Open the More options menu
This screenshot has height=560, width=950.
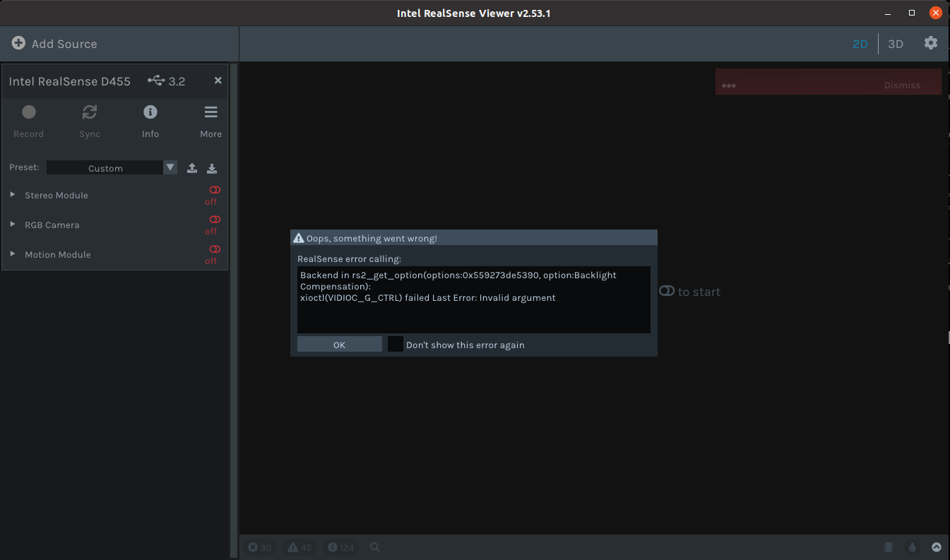pos(210,112)
